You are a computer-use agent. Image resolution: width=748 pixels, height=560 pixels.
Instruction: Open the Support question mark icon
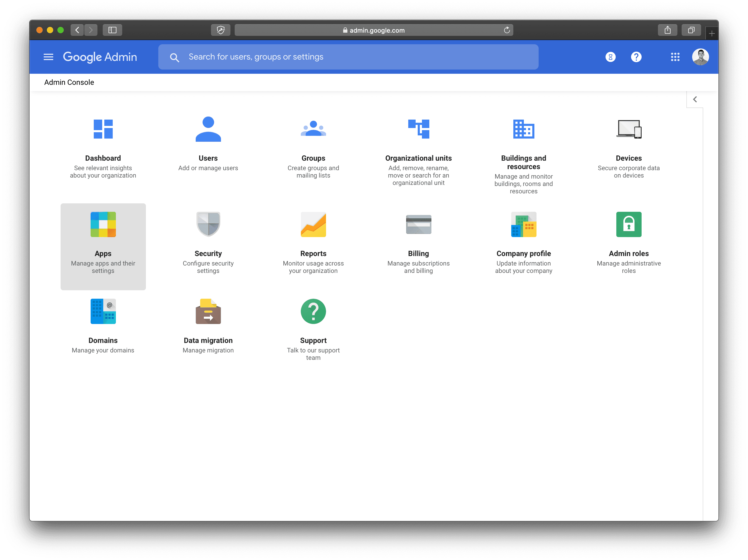coord(313,311)
